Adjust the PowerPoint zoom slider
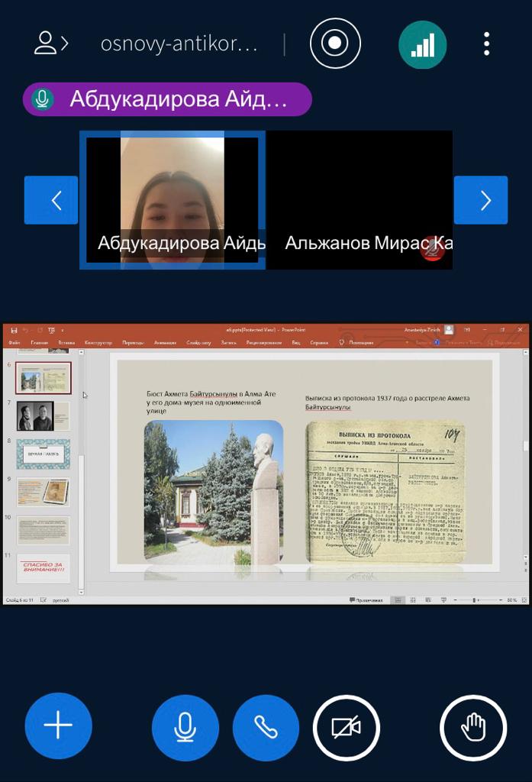Viewport: 532px width, 782px height. pyautogui.click(x=474, y=600)
